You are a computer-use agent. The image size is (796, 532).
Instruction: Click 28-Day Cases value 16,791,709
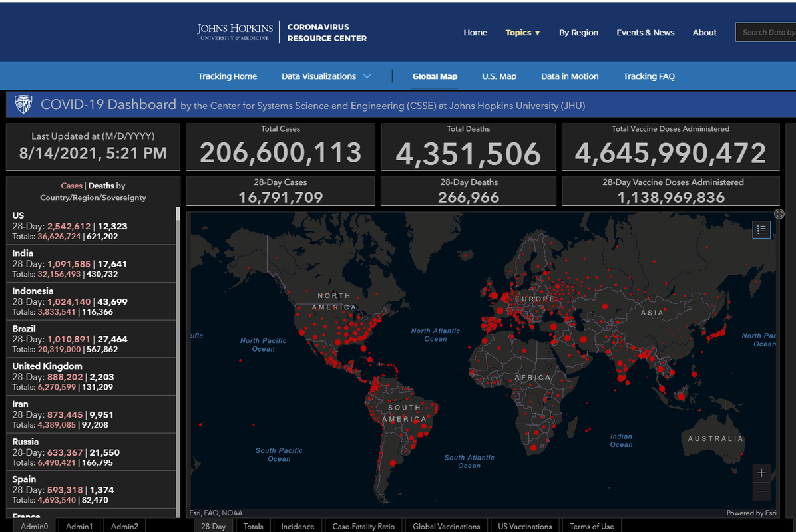pyautogui.click(x=281, y=198)
